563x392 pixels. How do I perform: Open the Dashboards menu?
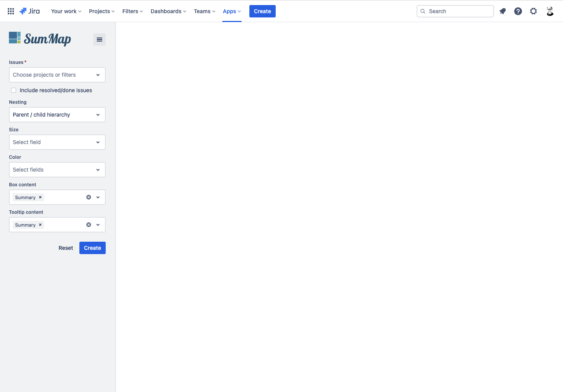168,11
